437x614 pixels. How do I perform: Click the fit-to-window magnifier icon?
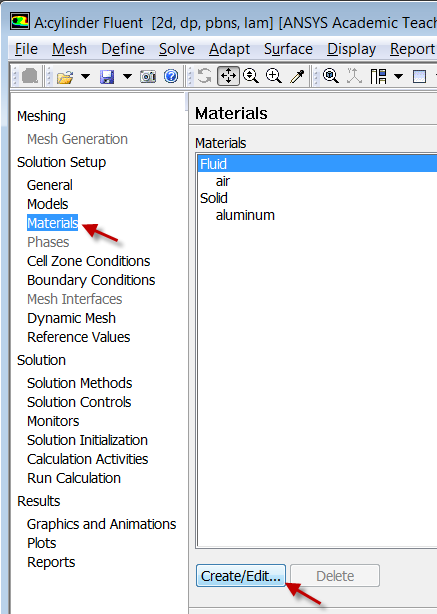(x=330, y=76)
